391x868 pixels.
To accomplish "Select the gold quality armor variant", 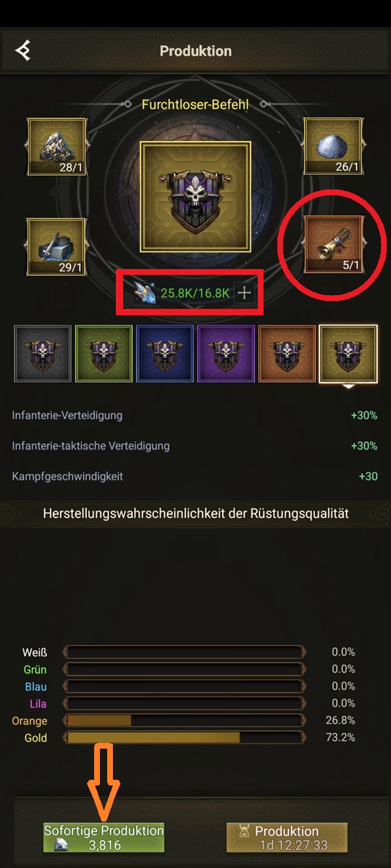I will coord(348,354).
